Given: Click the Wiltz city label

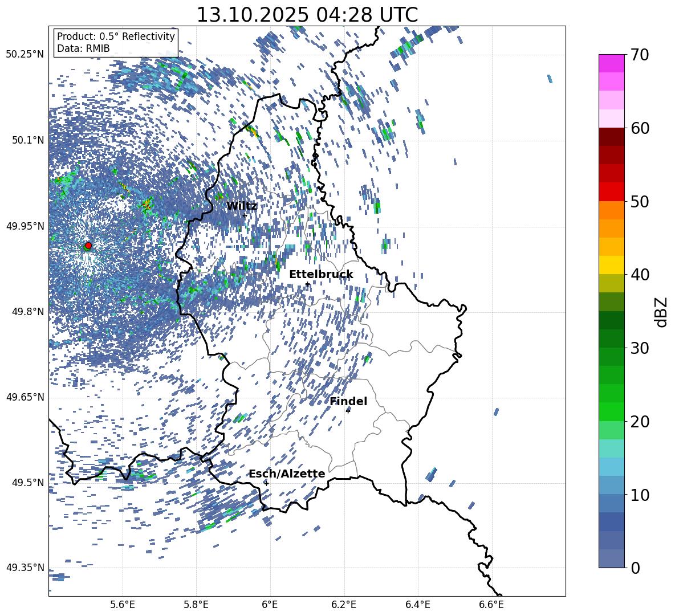Looking at the screenshot, I should click(x=242, y=206).
